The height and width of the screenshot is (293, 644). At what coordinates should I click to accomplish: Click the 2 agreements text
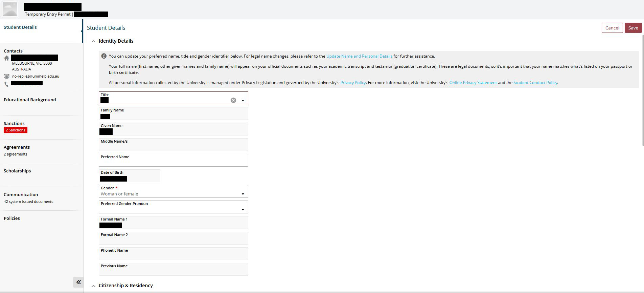(x=16, y=154)
